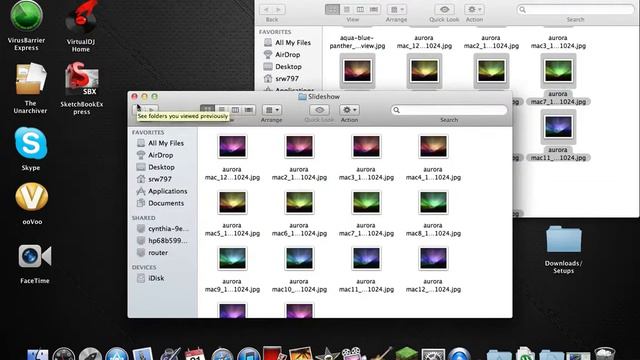Select aurora mac12_...1024.jpg thumbnail

pos(433,258)
